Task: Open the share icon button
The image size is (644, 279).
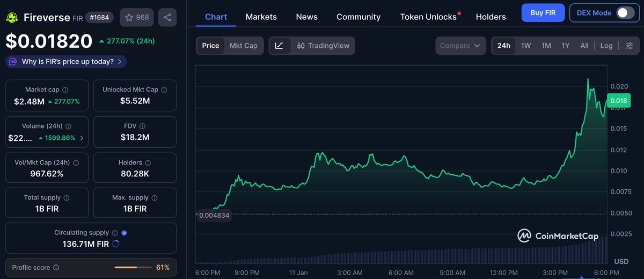Action: coord(167,18)
